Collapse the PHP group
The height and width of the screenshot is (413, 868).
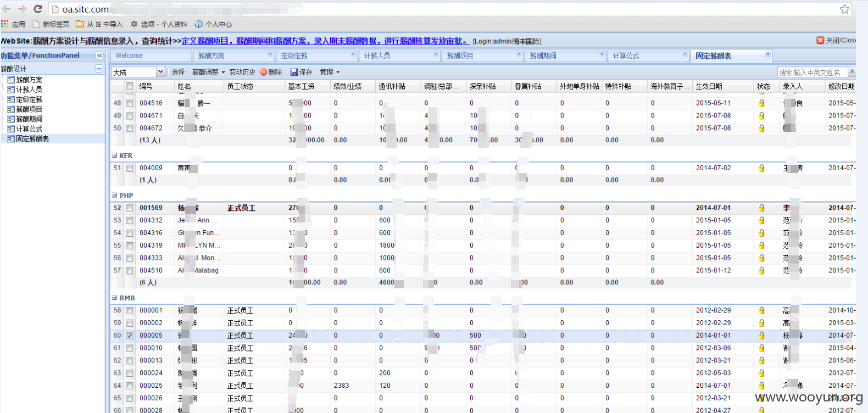click(x=114, y=195)
